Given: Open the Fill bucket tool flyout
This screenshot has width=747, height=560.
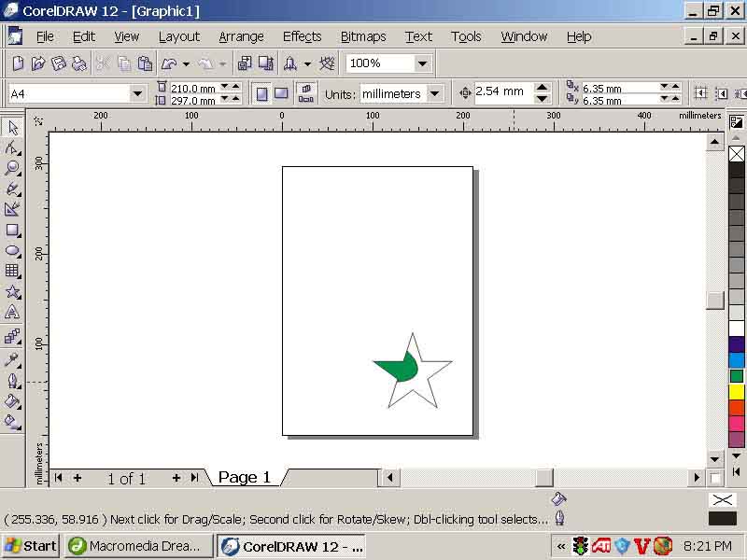Looking at the screenshot, I should (12, 401).
